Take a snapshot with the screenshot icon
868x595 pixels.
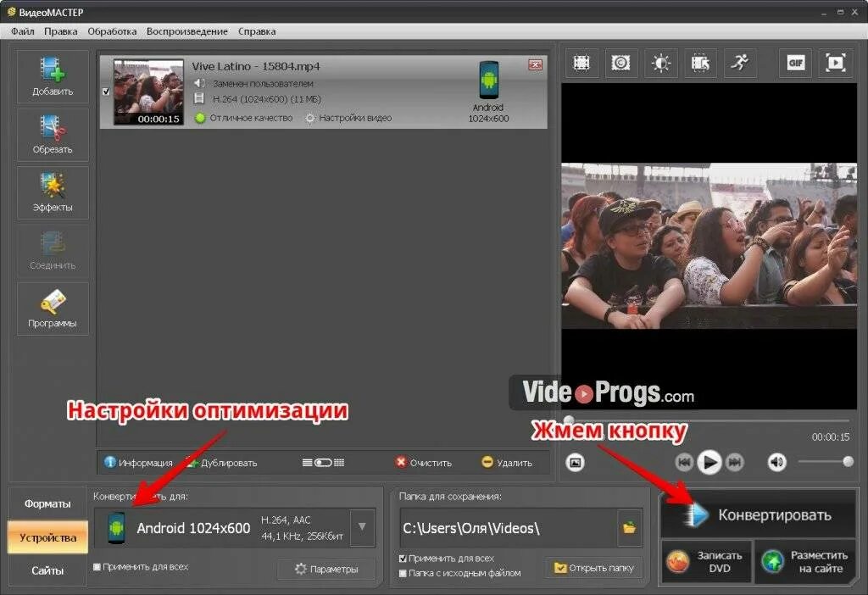(x=576, y=462)
